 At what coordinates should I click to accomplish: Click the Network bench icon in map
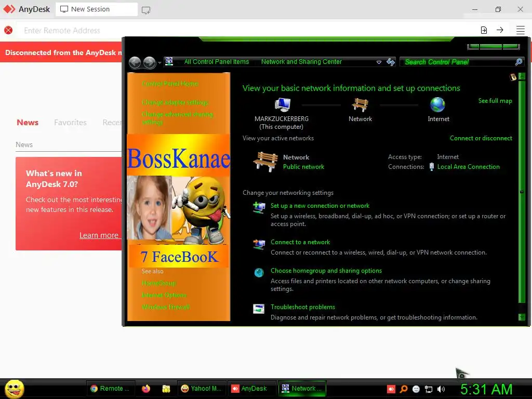360,104
